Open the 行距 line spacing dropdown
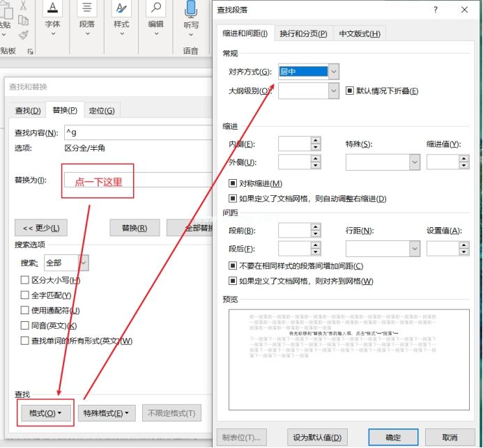Screen dimensions: 483x448 pyautogui.click(x=414, y=248)
